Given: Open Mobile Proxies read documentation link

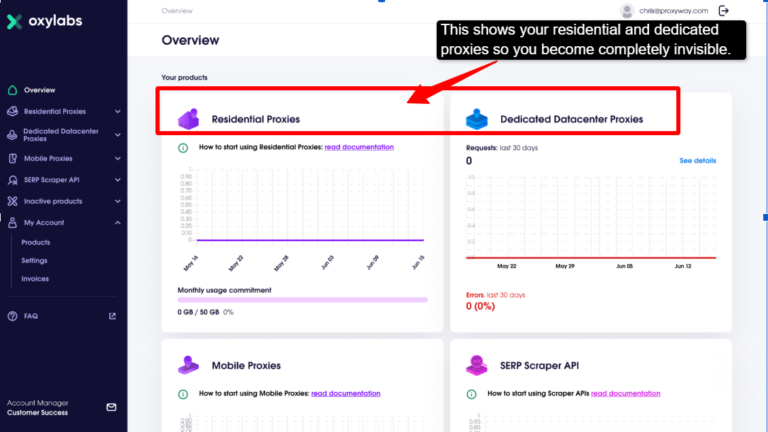Looking at the screenshot, I should tap(346, 393).
